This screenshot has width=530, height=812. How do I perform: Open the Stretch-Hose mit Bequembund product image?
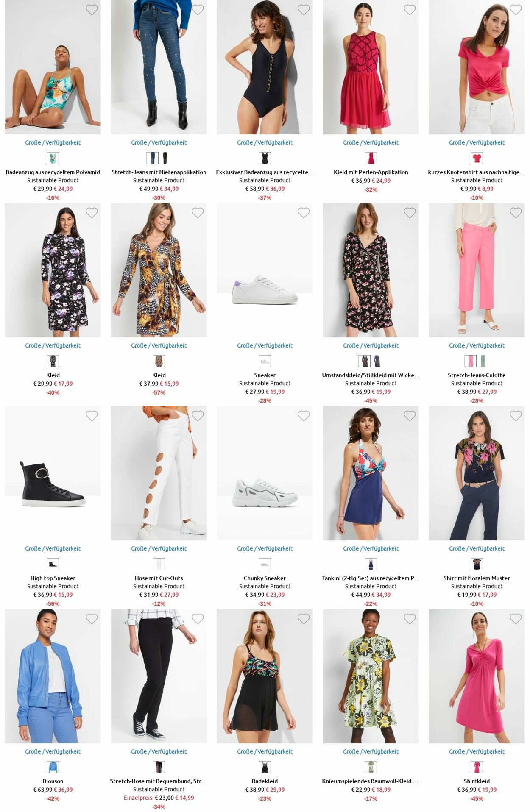[159, 676]
